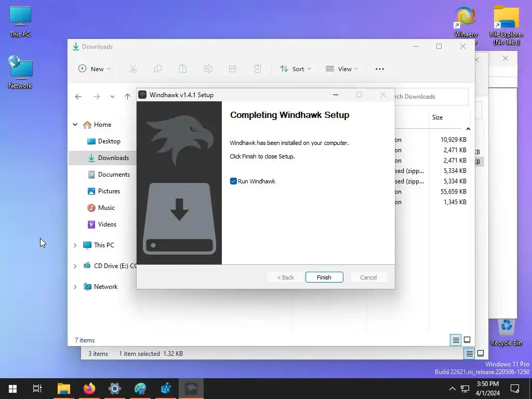The height and width of the screenshot is (399, 532).
Task: Select Desktop in the navigation pane
Action: [109, 141]
